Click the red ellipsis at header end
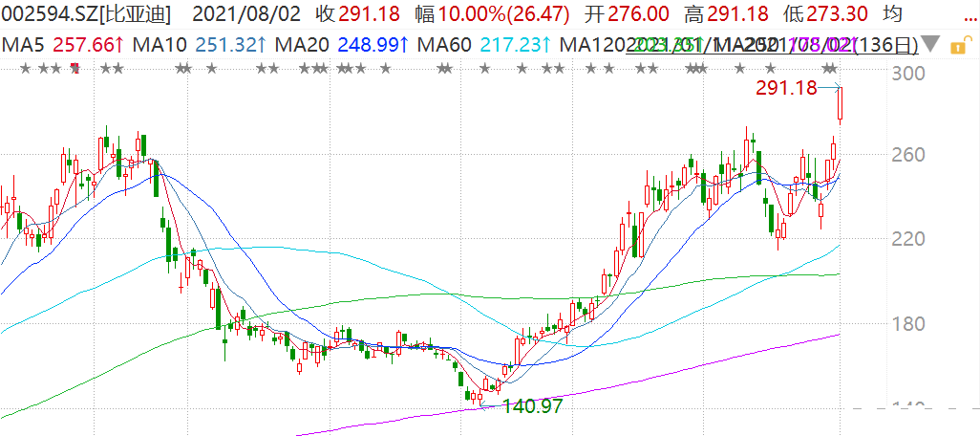This screenshot has height=436, width=980. tap(970, 21)
